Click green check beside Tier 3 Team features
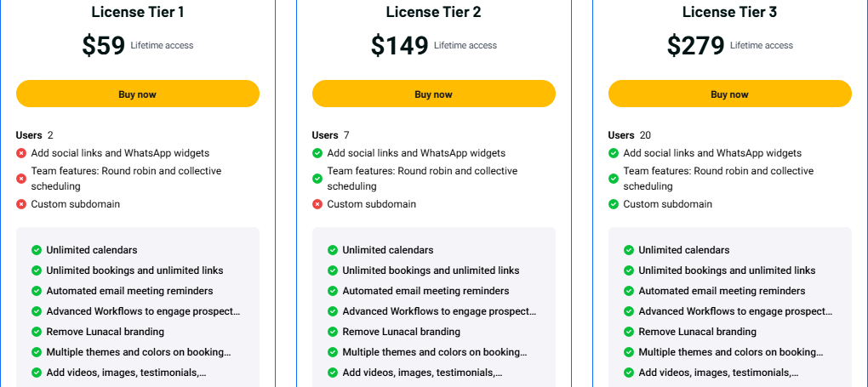The width and height of the screenshot is (868, 387). point(614,179)
